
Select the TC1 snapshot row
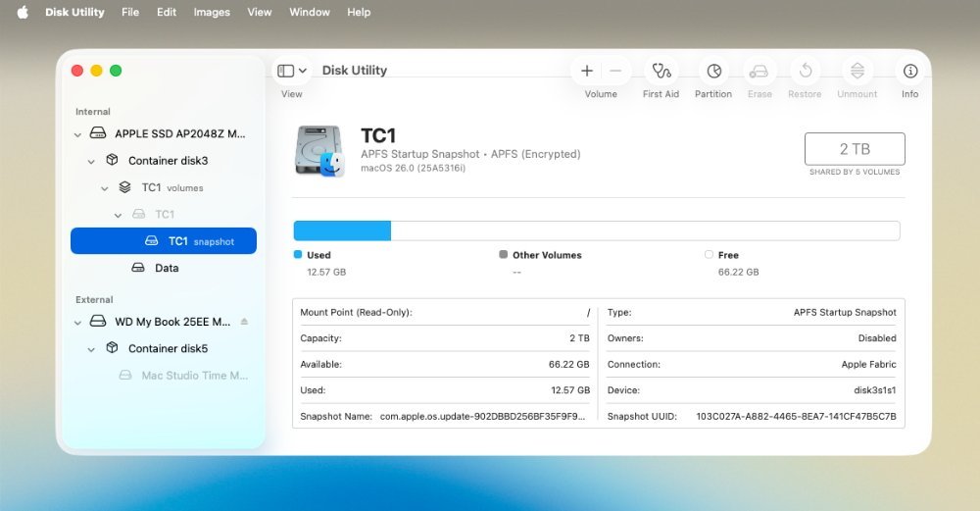click(x=163, y=241)
